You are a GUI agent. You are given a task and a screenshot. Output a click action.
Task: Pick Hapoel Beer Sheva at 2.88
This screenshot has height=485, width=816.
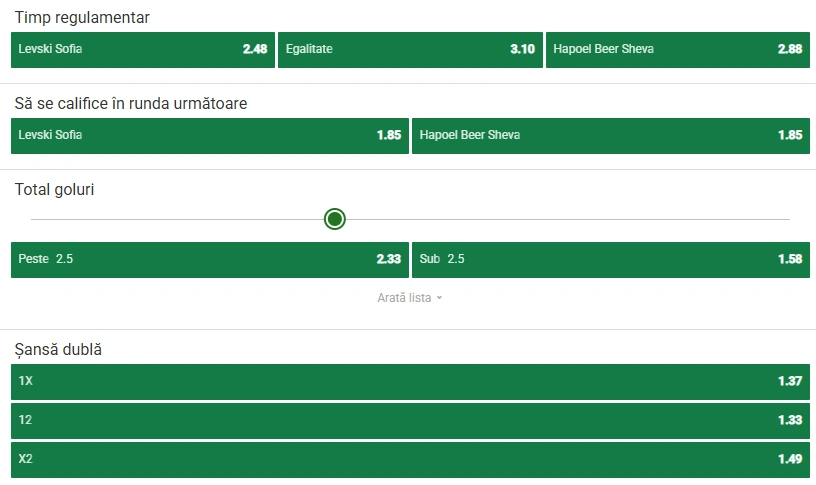[x=678, y=49]
